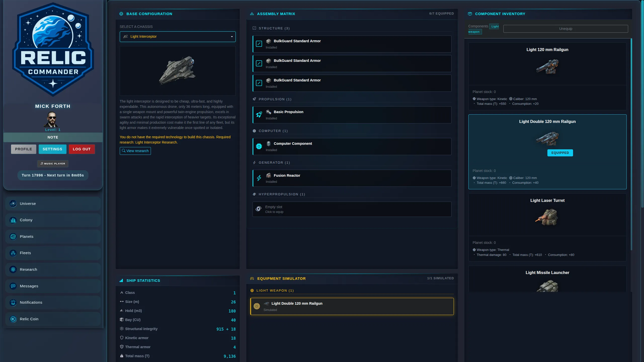
Task: Open Messages via the chat bubble icon
Action: pos(13,286)
